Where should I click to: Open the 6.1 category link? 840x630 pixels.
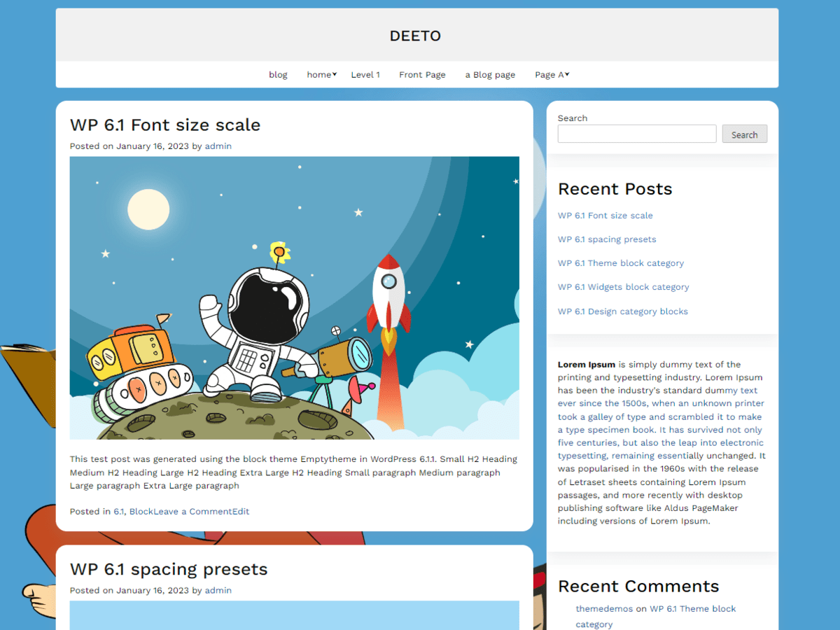pos(118,512)
